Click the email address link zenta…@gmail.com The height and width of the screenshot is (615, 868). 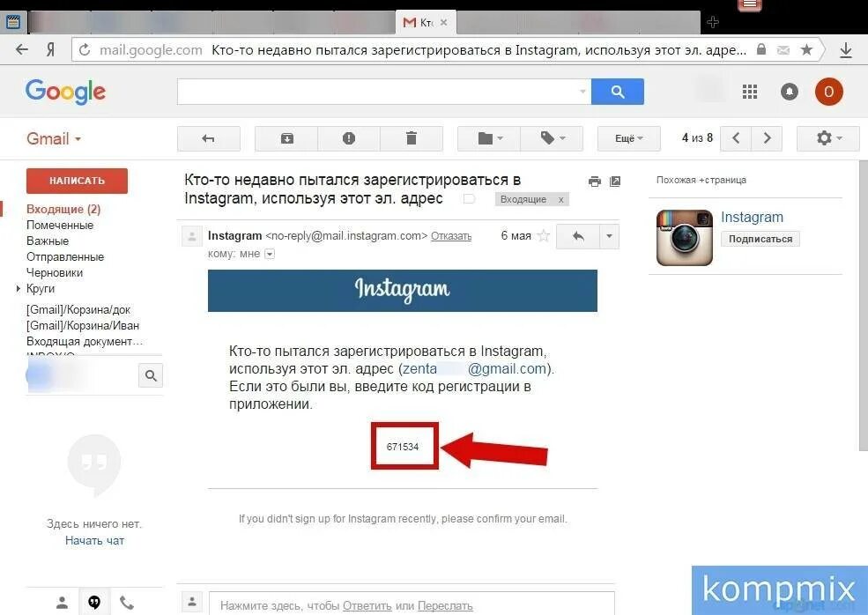point(474,368)
